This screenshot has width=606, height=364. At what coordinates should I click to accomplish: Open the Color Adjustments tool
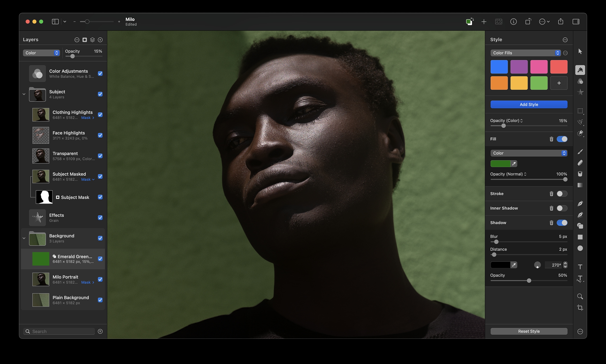point(580,81)
